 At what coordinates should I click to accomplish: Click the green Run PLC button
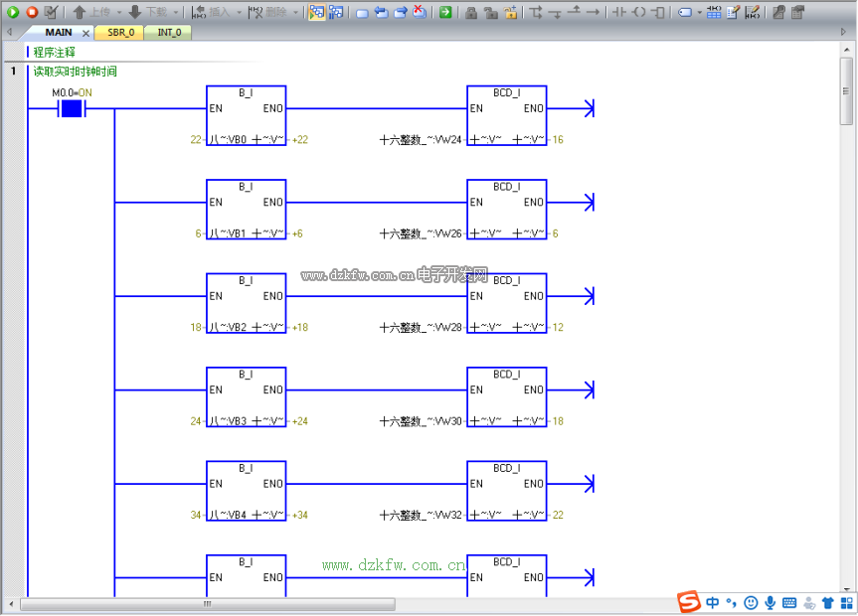click(14, 12)
